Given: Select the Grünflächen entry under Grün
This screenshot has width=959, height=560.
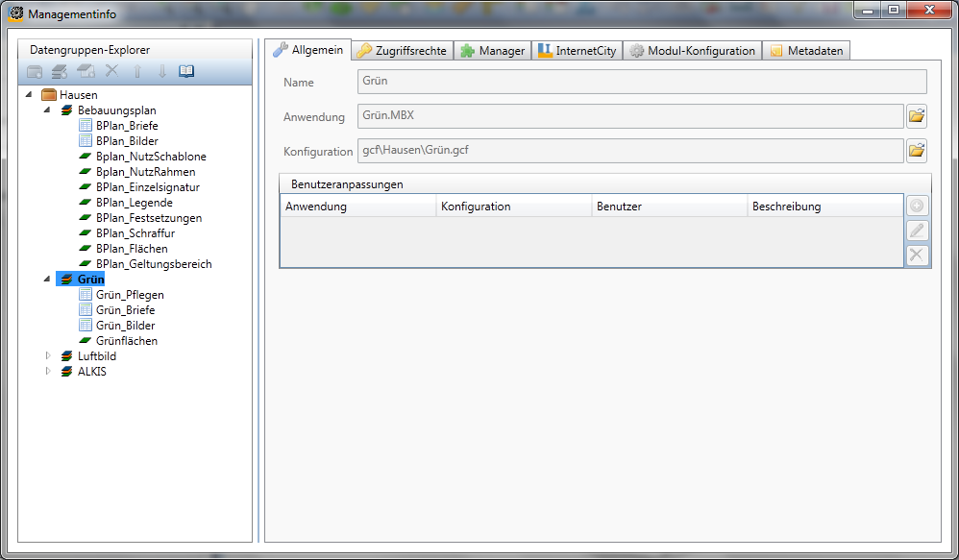Looking at the screenshot, I should [123, 340].
